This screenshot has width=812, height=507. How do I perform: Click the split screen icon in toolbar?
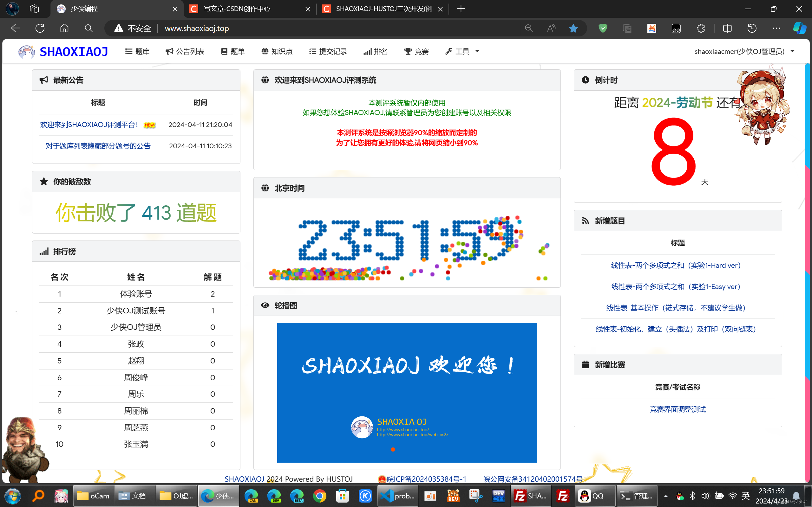click(727, 28)
